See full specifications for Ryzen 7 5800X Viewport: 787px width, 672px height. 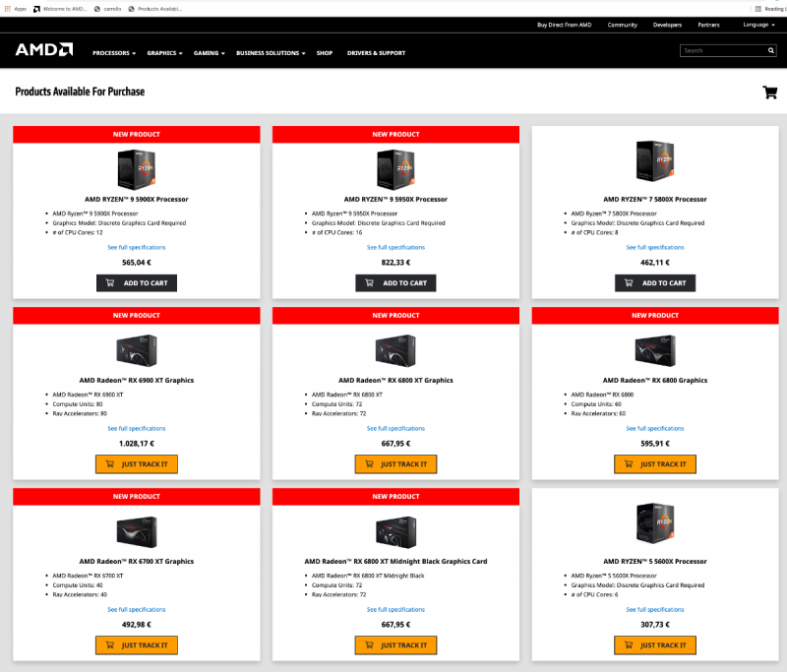coord(655,247)
